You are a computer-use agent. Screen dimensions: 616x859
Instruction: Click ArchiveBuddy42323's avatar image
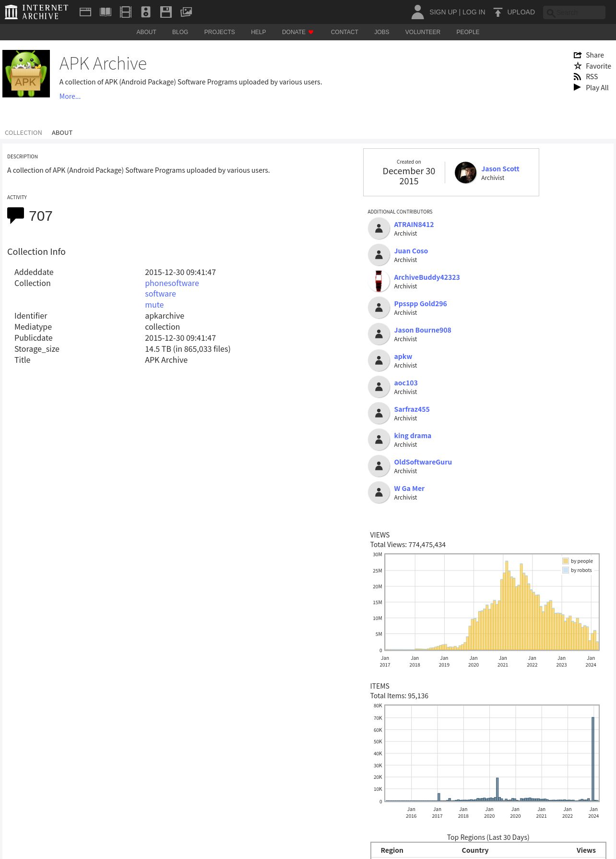pos(379,281)
